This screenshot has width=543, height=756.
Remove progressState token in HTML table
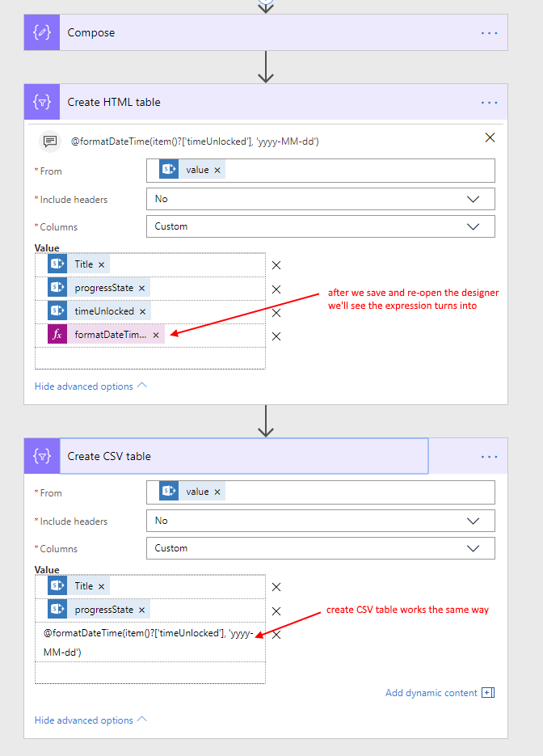click(142, 288)
